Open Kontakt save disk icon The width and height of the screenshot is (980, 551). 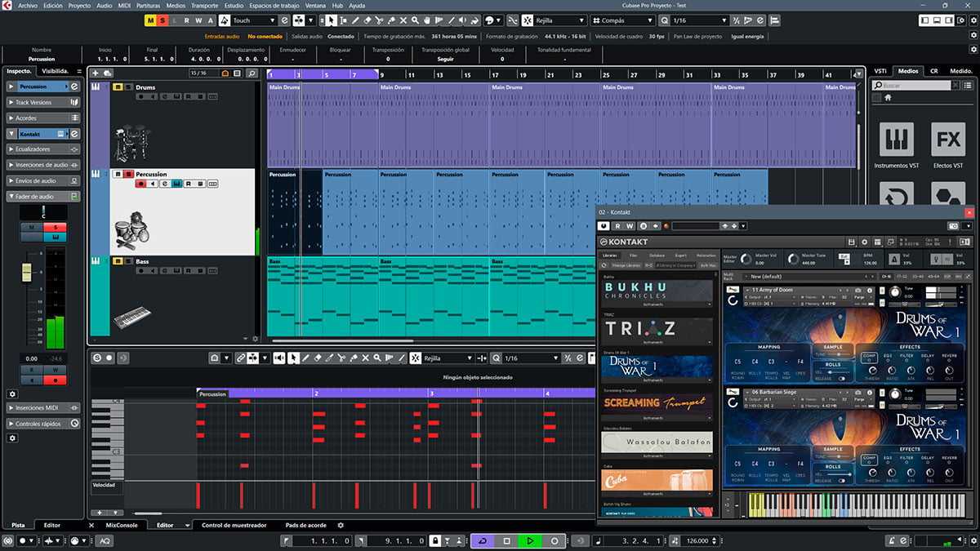pos(851,242)
